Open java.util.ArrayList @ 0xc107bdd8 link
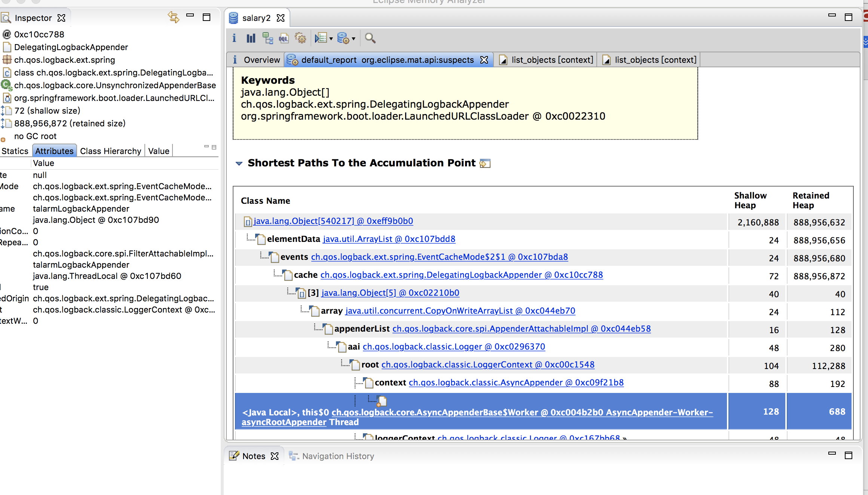The image size is (868, 495). point(389,239)
